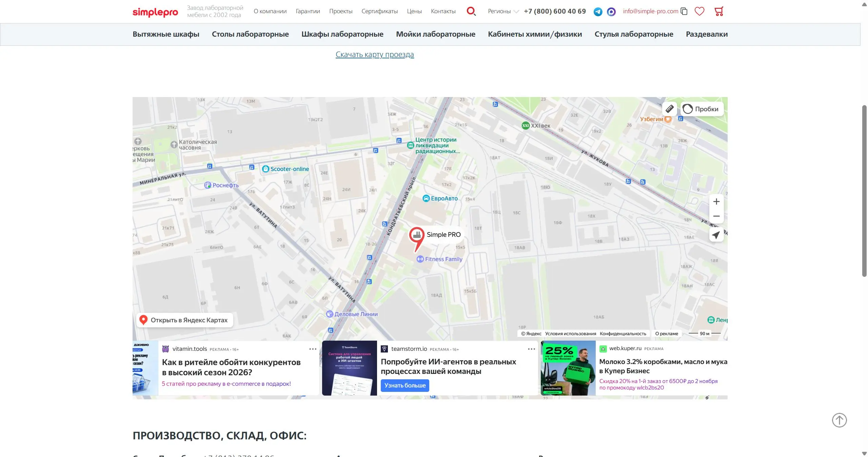Click the XXI век map place icon

(526, 126)
